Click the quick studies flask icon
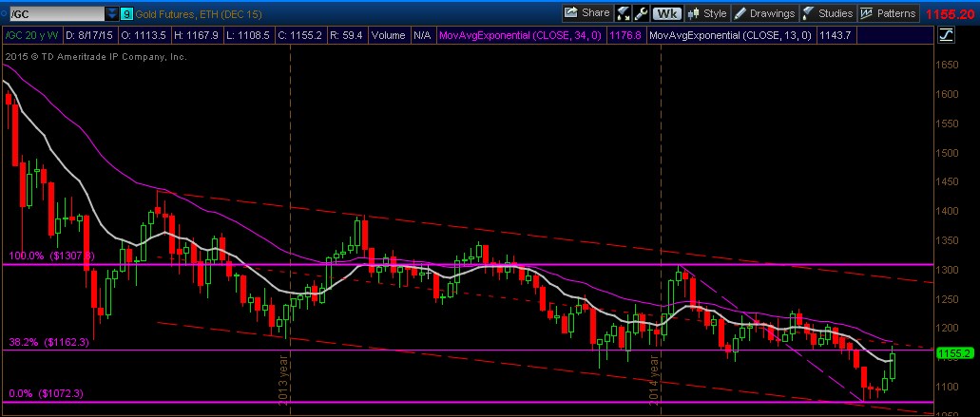 pos(624,13)
